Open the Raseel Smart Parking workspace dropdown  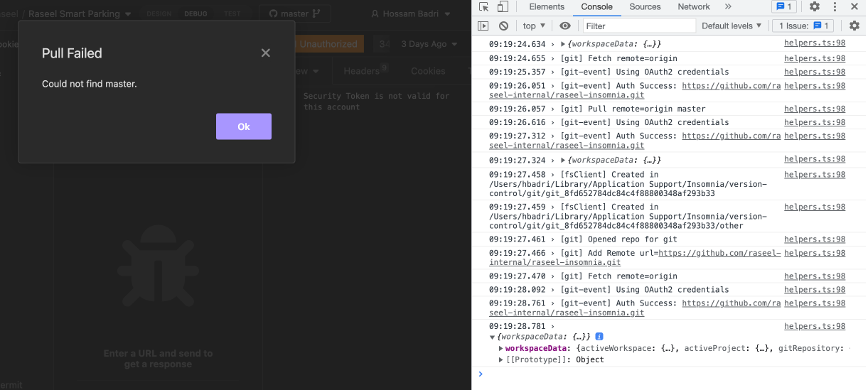click(x=80, y=13)
